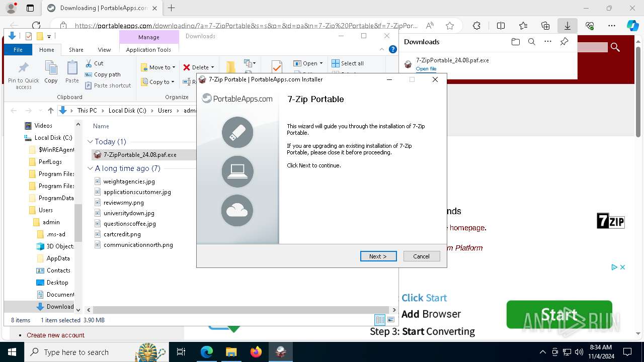Open a new Edge tab

coord(171,8)
